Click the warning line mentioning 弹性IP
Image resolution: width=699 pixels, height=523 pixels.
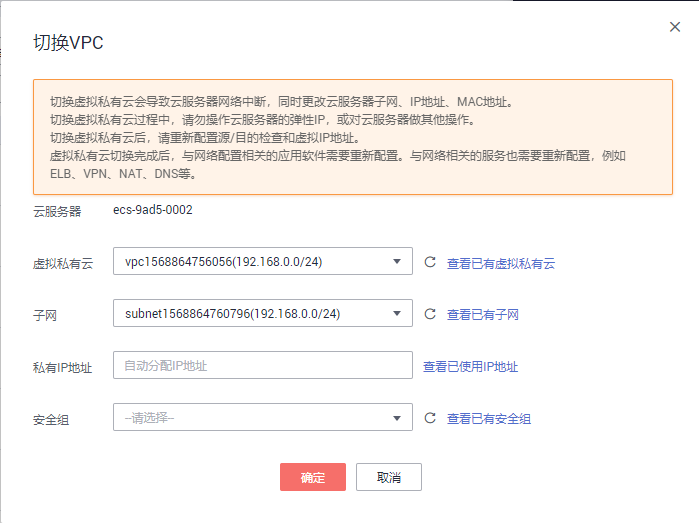(x=264, y=119)
